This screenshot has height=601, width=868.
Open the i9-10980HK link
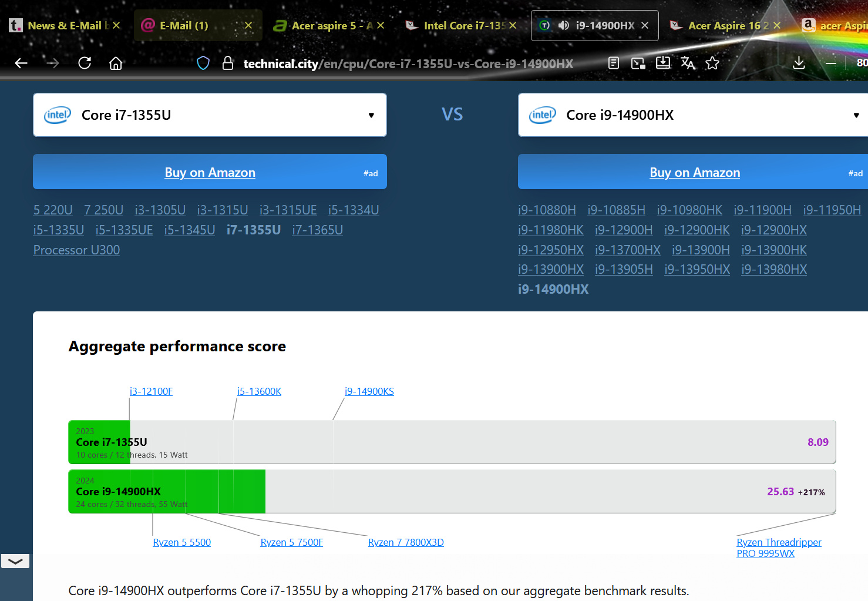689,210
